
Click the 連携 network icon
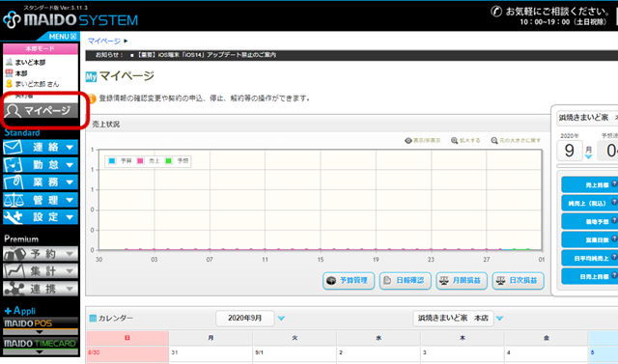coord(14,289)
